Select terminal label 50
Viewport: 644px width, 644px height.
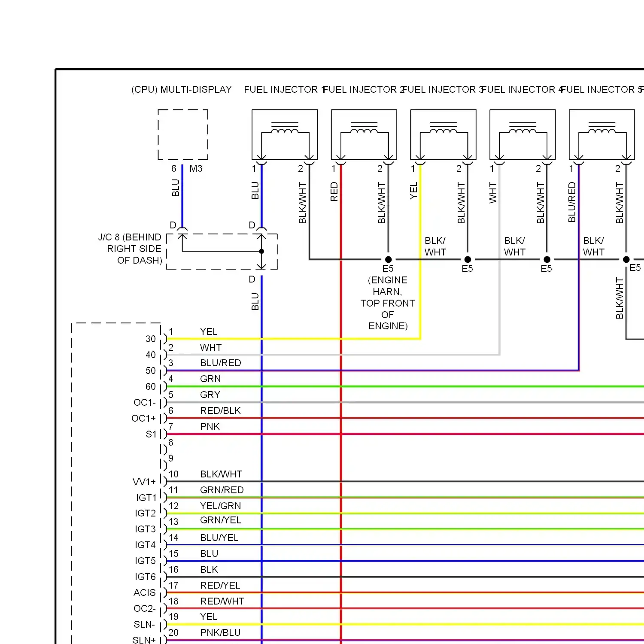151,371
